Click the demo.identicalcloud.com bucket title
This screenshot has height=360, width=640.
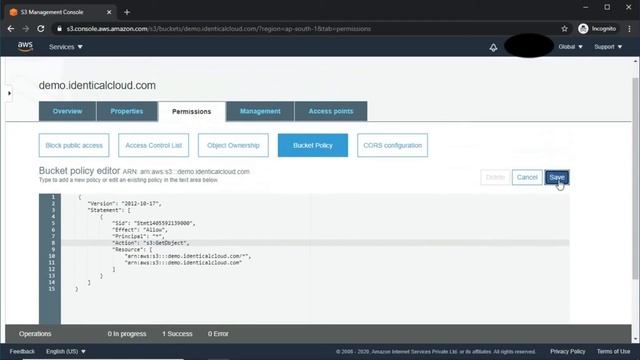[97, 85]
